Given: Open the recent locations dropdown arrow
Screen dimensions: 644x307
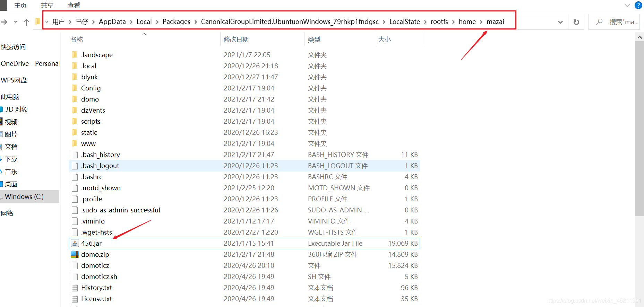Looking at the screenshot, I should [x=16, y=22].
